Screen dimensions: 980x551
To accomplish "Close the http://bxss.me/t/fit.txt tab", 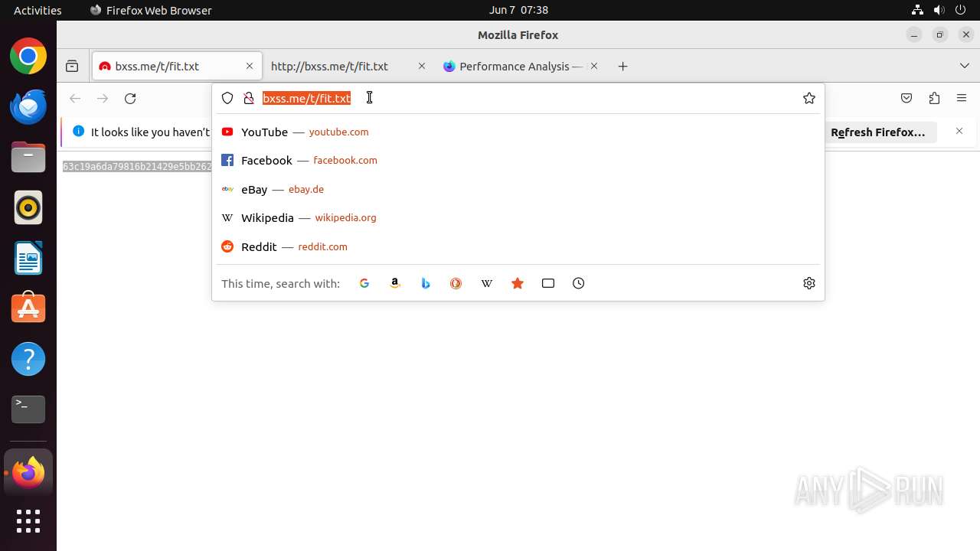I will point(421,67).
